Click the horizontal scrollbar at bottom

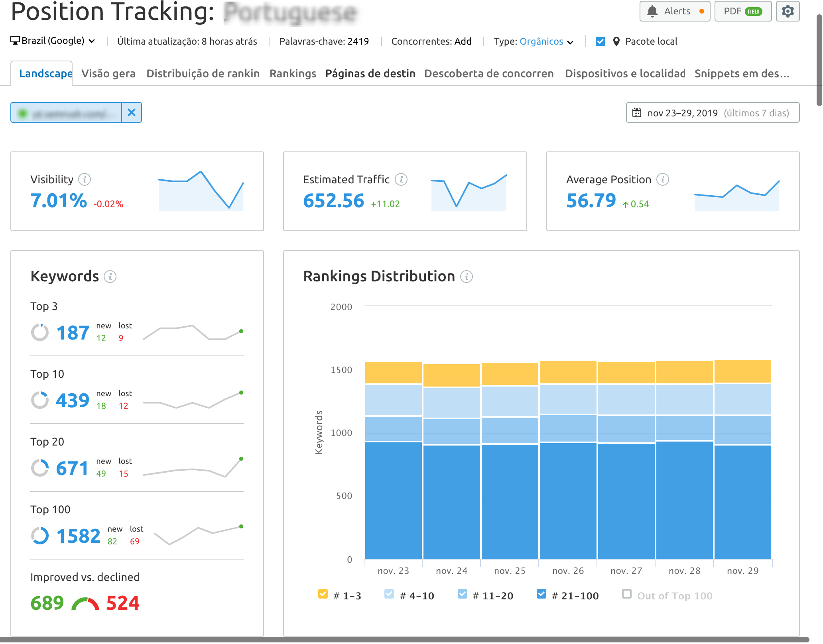click(x=404, y=640)
